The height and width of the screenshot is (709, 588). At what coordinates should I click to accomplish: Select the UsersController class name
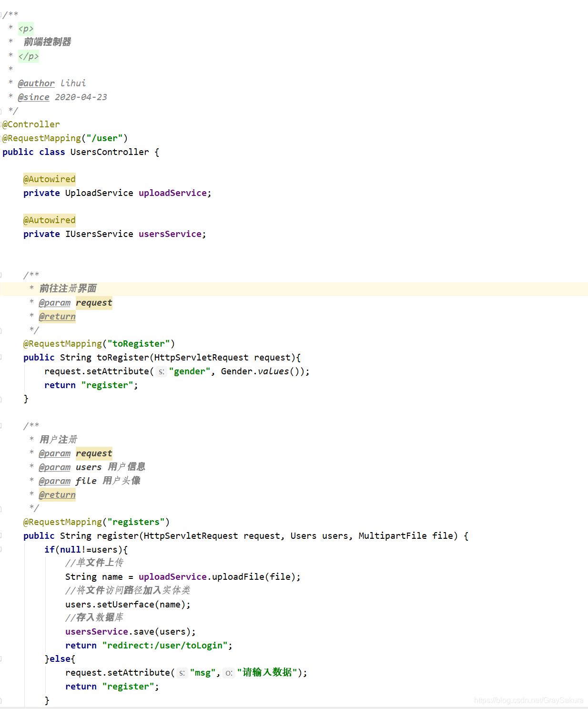point(110,152)
